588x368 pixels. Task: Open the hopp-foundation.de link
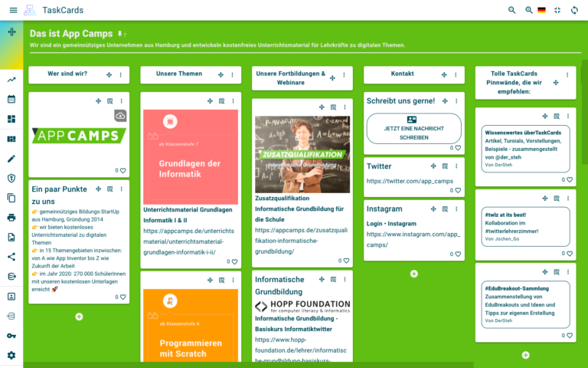(301, 350)
